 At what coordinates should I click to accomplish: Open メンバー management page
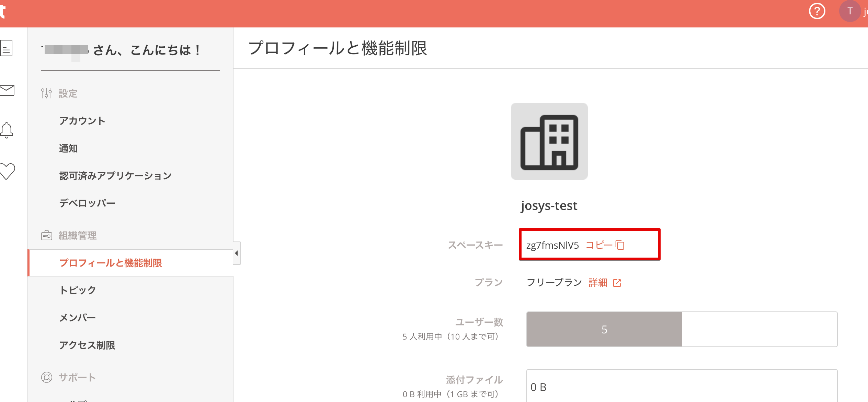78,318
